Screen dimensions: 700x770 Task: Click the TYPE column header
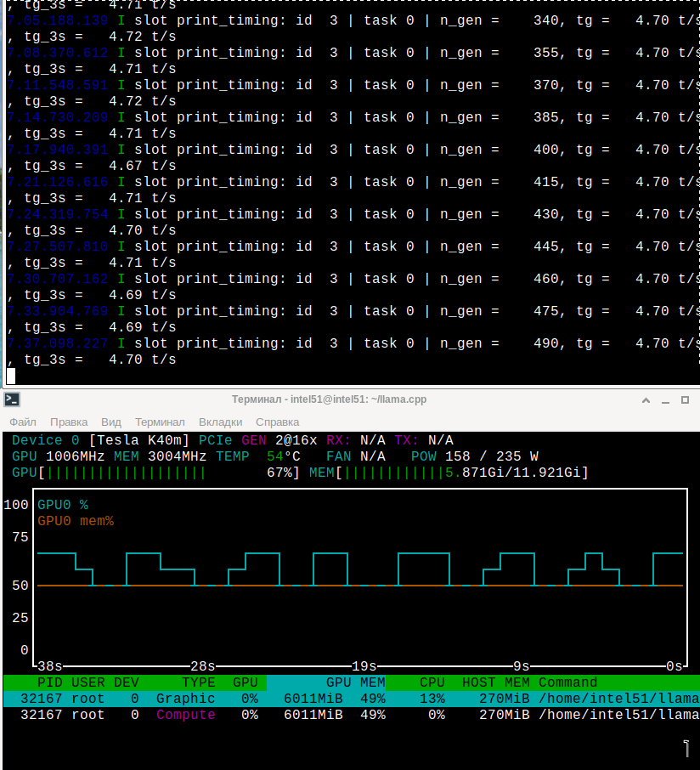point(198,682)
